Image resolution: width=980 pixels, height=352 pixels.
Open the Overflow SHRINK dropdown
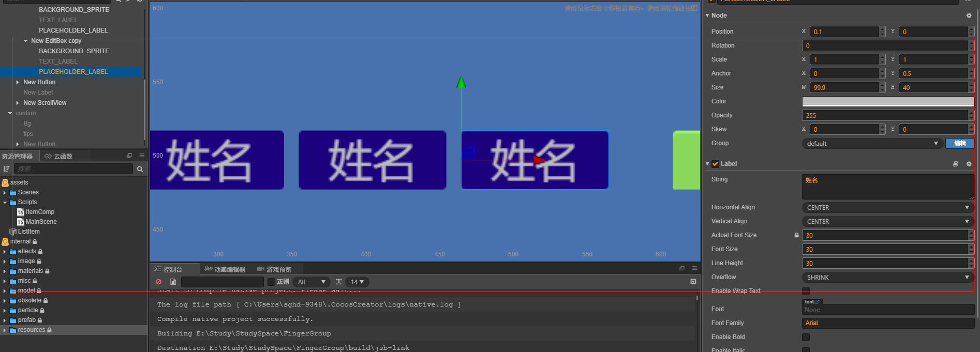(x=887, y=277)
